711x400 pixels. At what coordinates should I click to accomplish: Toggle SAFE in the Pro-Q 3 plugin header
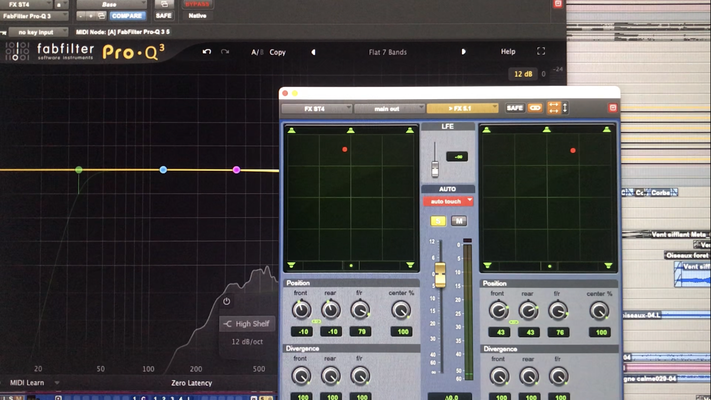[164, 16]
